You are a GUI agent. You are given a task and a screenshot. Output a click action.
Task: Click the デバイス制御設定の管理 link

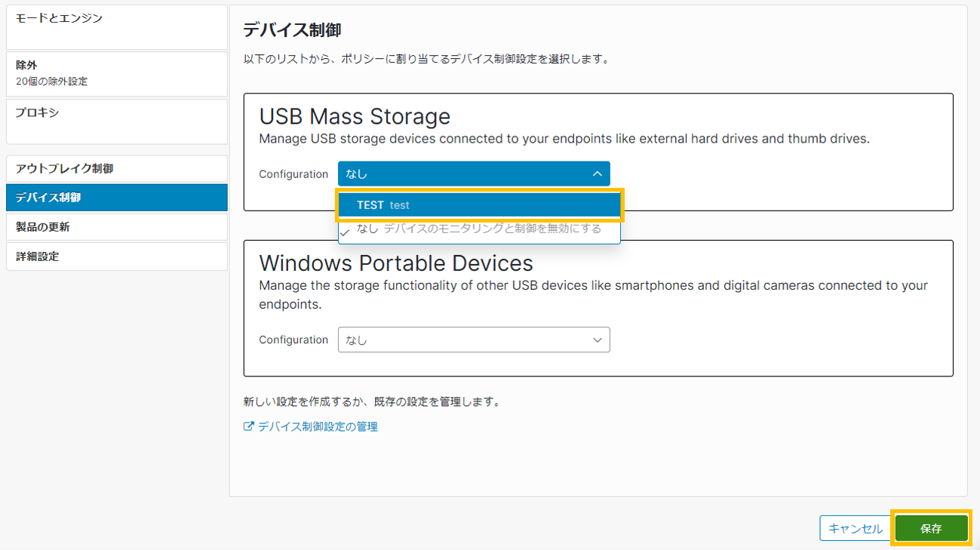318,427
